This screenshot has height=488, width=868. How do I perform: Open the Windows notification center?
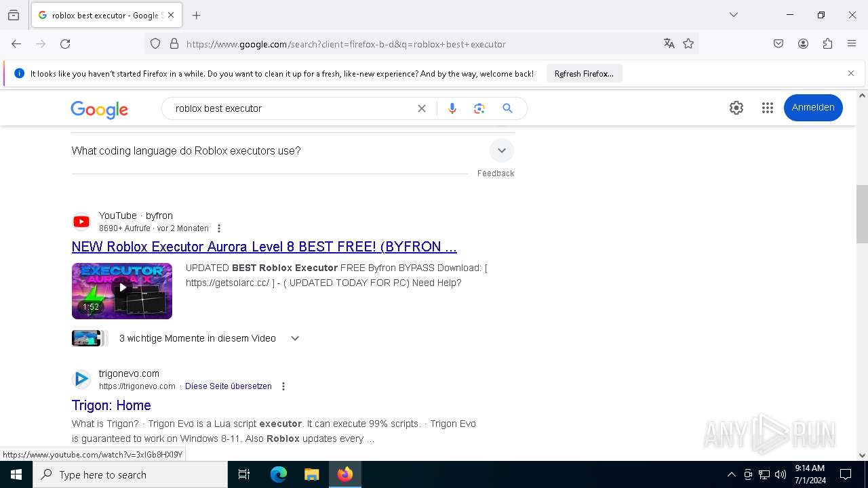click(x=846, y=474)
